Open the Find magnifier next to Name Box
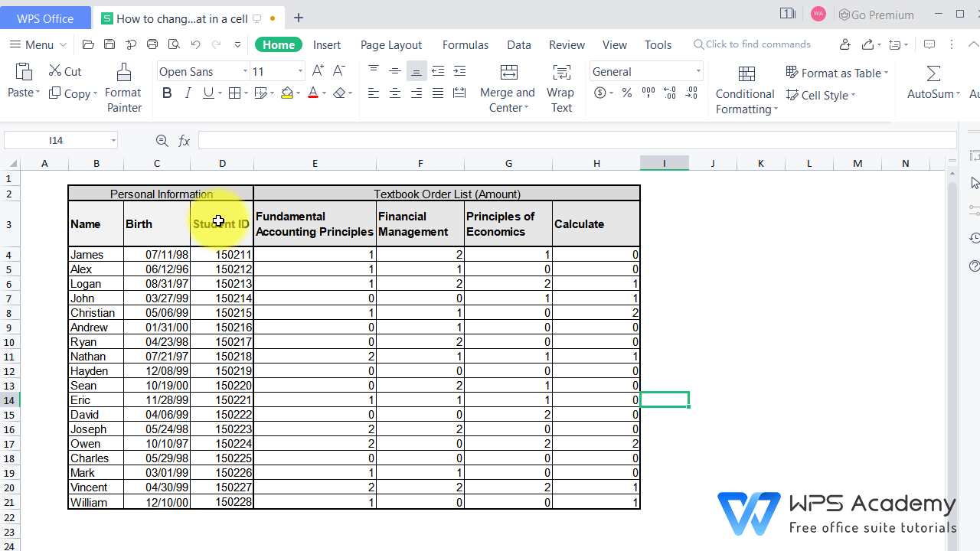 point(162,140)
